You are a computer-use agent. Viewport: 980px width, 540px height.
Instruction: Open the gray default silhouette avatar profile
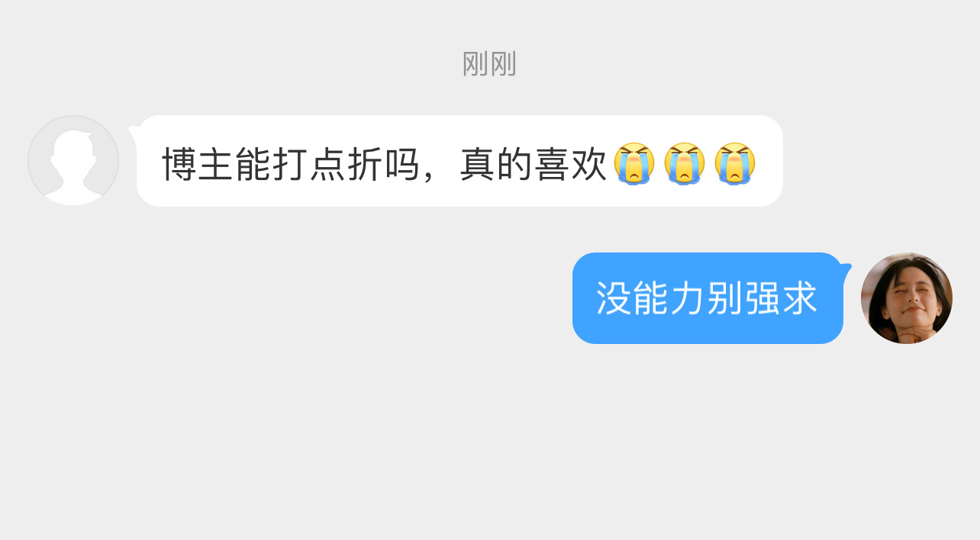pyautogui.click(x=73, y=161)
